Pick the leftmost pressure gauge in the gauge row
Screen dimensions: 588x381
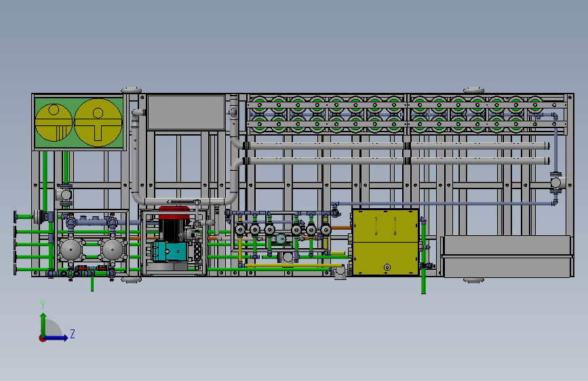[x=240, y=229]
